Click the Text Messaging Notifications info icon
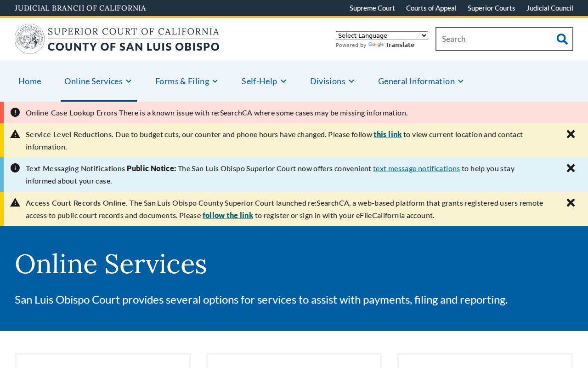The height and width of the screenshot is (368, 588). tap(15, 168)
